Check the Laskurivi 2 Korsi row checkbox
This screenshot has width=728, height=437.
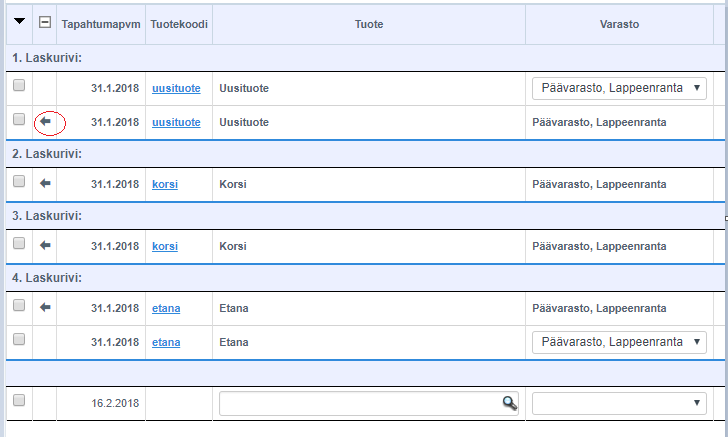[19, 183]
